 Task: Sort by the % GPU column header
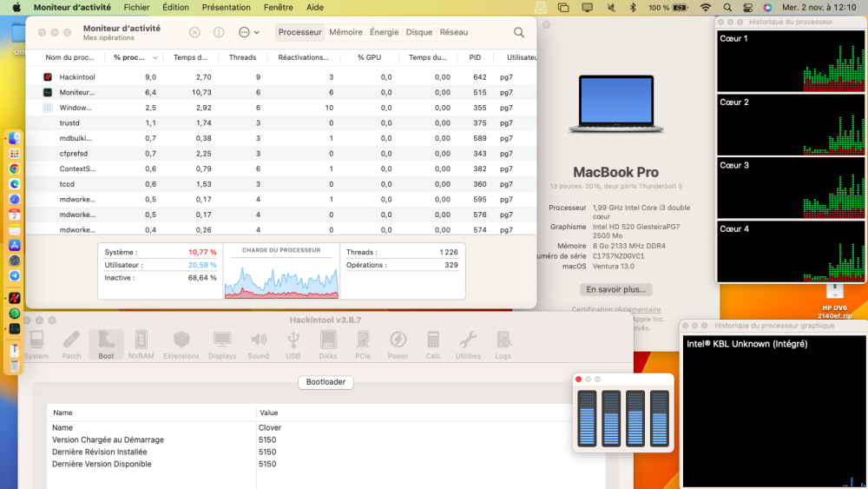369,57
